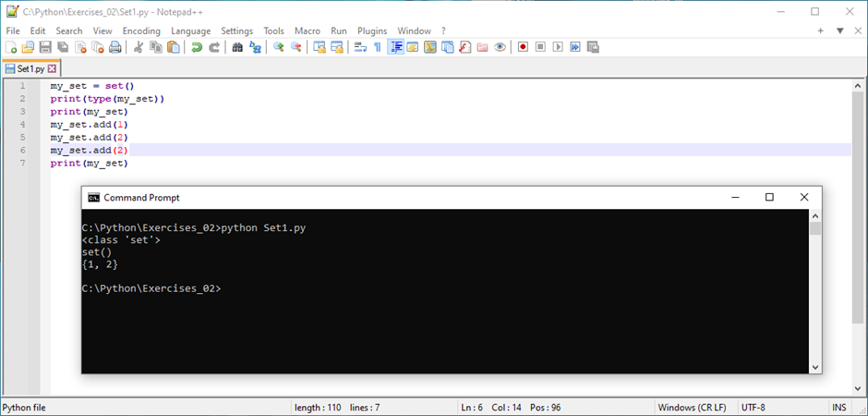Click the plus button in the menu bar
The width and height of the screenshot is (868, 416).
[x=820, y=31]
